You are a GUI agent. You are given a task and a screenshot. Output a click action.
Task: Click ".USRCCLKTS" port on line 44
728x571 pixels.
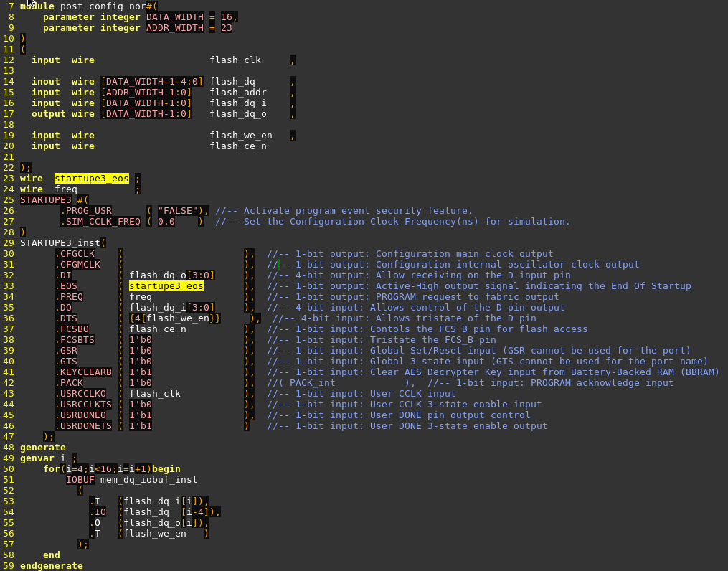(x=83, y=405)
